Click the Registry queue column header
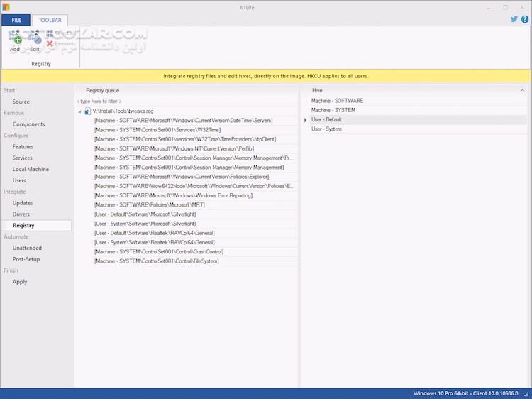This screenshot has height=399, width=532. click(103, 90)
